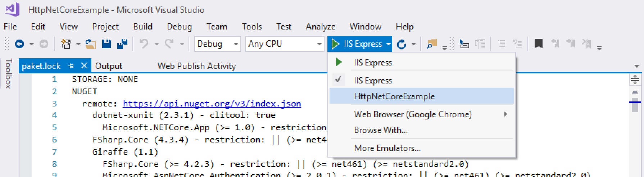
Task: Save the current file with Save icon
Action: [x=106, y=44]
